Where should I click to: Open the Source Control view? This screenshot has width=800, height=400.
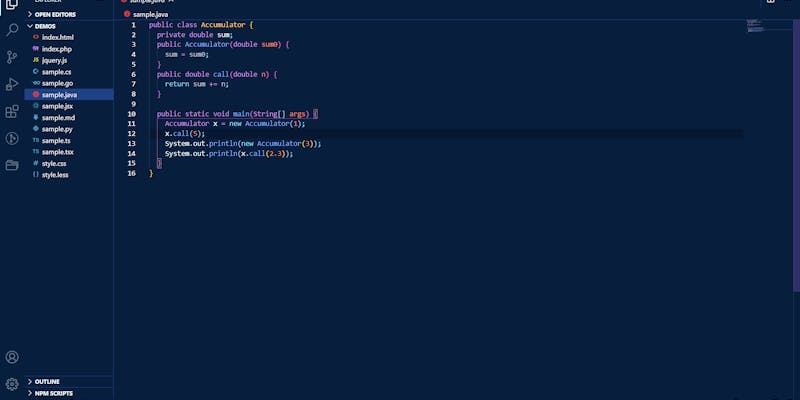[12, 57]
